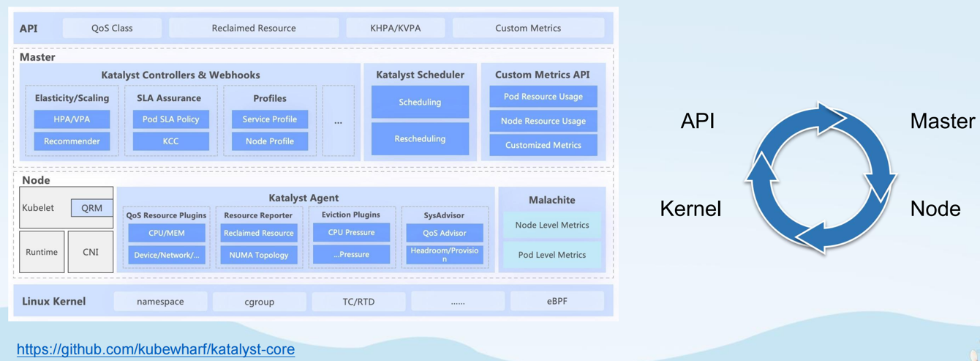Select the Node layer label in diagram

[x=35, y=180]
